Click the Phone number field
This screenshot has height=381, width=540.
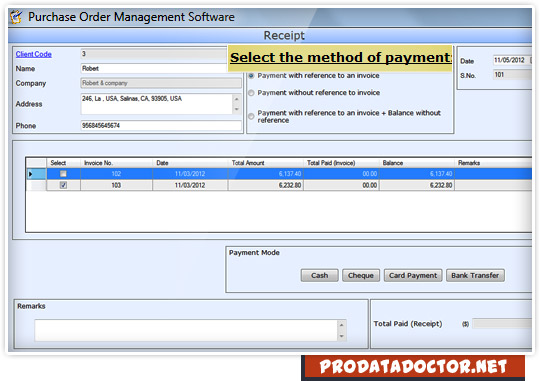tap(161, 125)
